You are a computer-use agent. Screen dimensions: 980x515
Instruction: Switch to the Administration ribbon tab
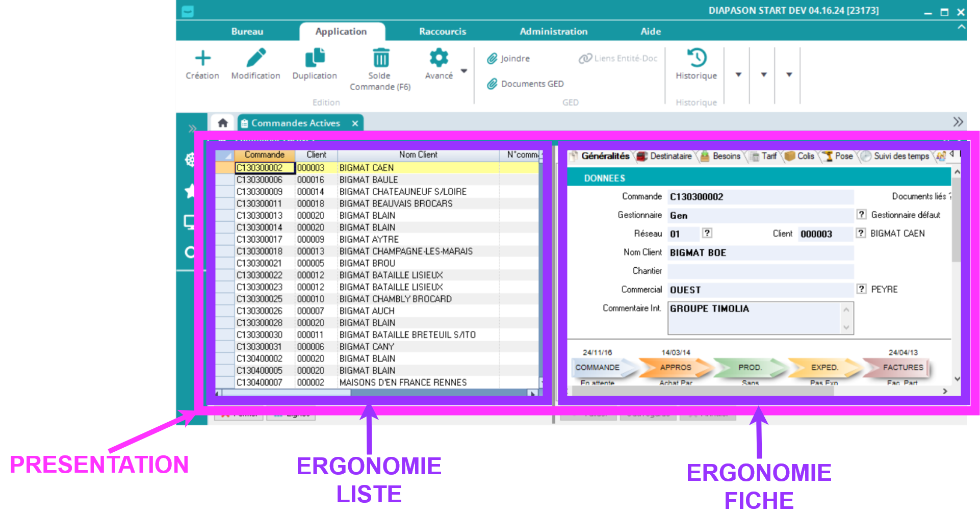tap(553, 32)
